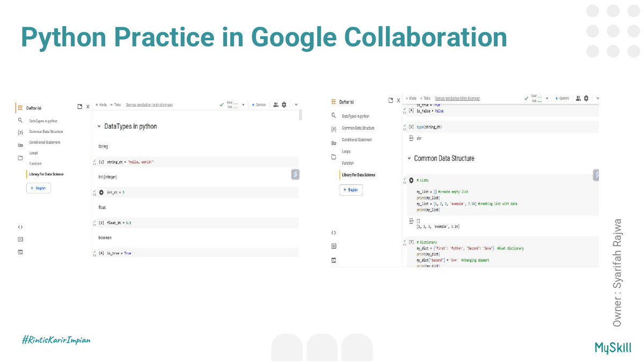
Task: Open 'Semua perubahan telah disimpan' link in left Colab
Action: click(150, 105)
